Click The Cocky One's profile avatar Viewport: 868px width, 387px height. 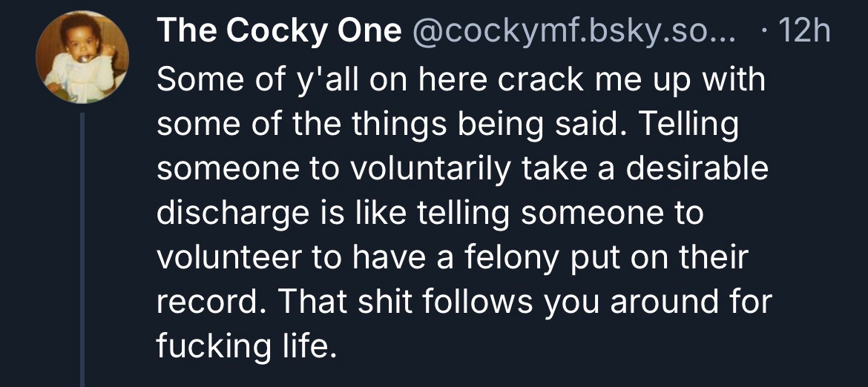(x=83, y=58)
